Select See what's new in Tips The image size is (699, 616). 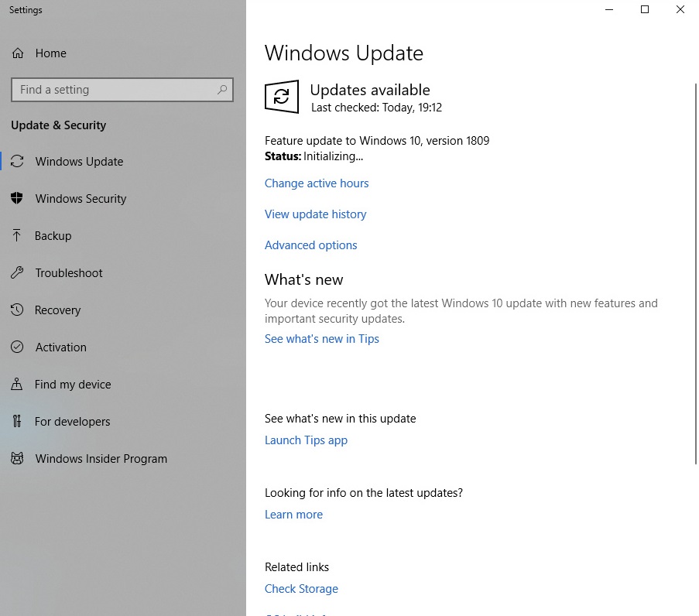point(321,339)
